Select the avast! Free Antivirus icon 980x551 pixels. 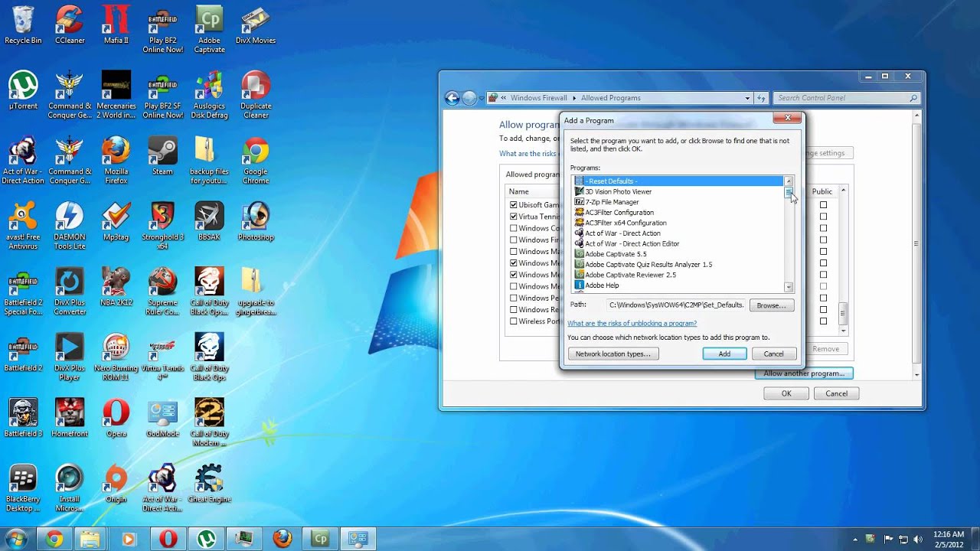23,225
